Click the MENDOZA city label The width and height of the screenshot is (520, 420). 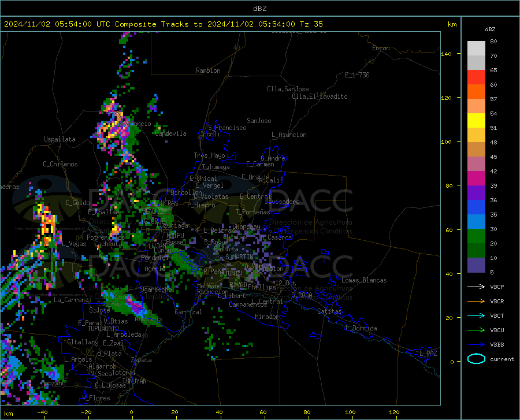(154, 211)
